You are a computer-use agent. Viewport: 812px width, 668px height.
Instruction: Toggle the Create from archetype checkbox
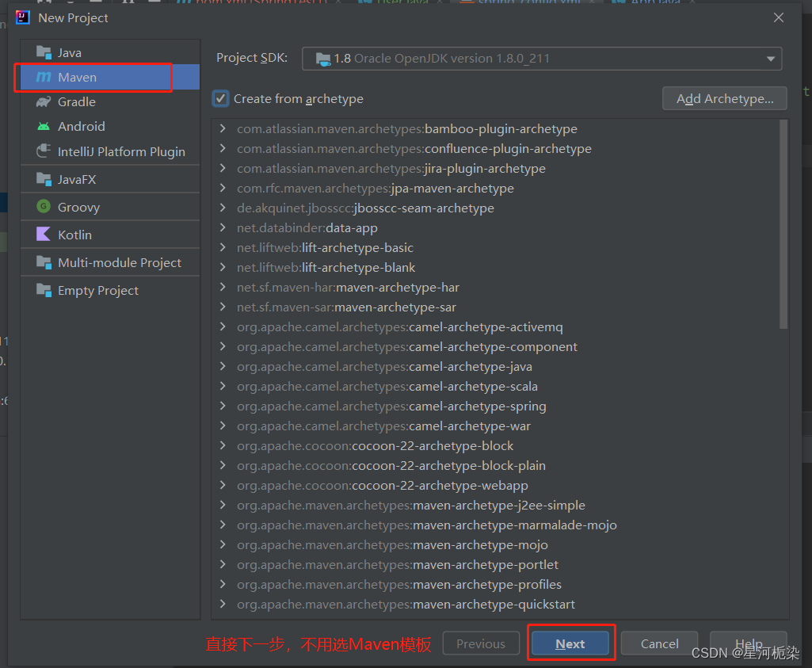220,98
